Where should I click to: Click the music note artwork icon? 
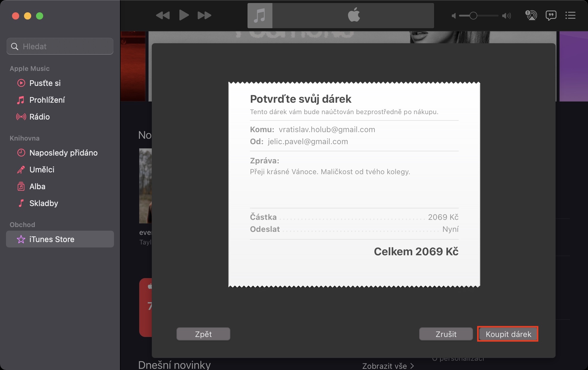(x=260, y=16)
